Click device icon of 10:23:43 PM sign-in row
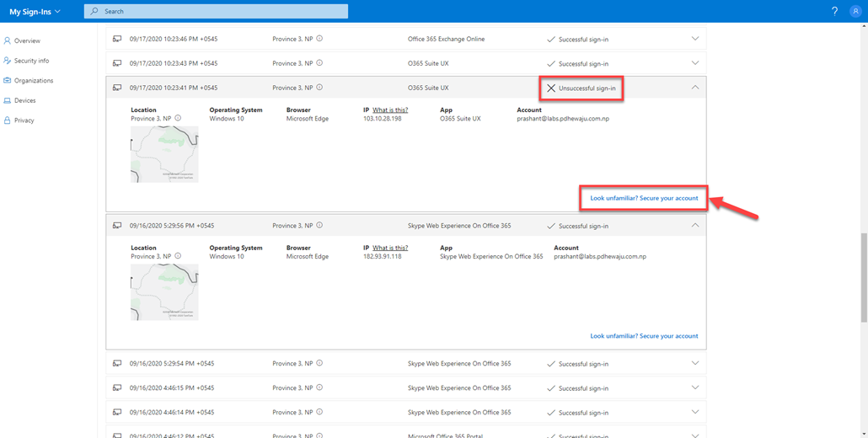 coord(117,64)
